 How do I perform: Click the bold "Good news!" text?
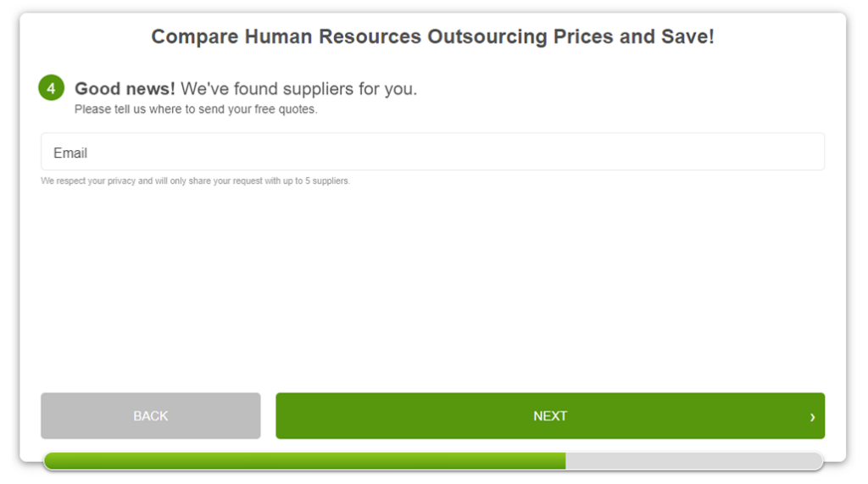tap(125, 89)
